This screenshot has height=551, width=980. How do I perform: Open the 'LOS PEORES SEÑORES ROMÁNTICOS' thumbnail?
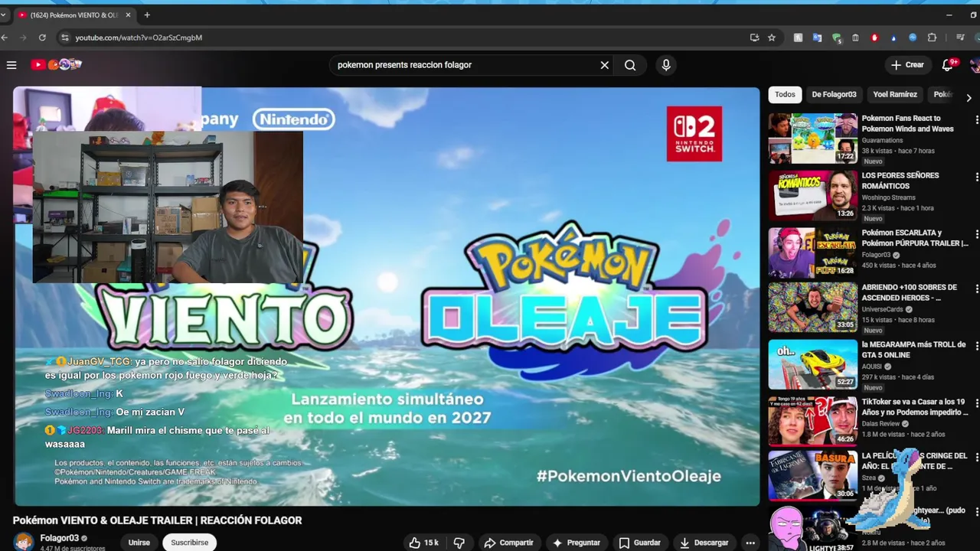[813, 195]
